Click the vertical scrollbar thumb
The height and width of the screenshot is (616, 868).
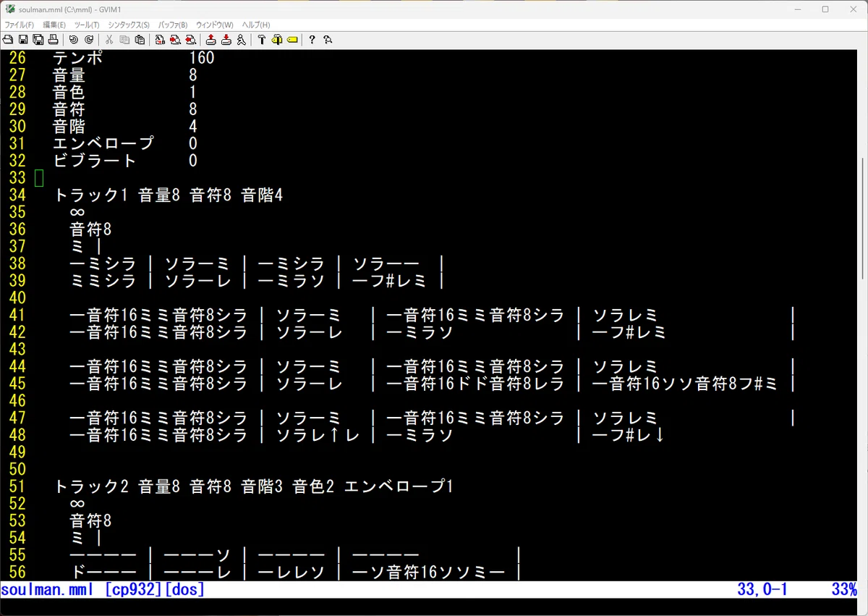point(863,218)
